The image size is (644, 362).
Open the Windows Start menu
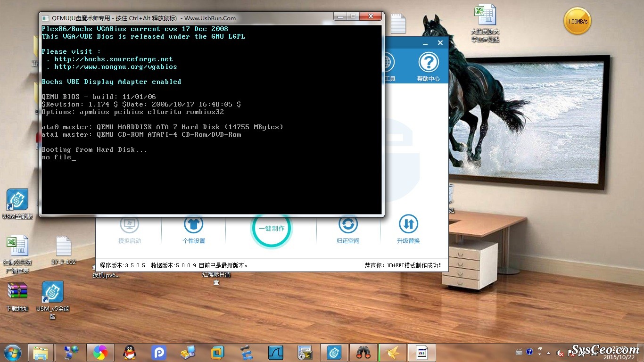(x=13, y=352)
